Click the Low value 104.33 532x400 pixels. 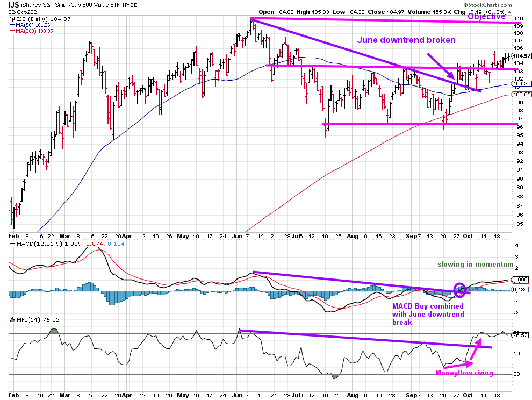coord(355,12)
